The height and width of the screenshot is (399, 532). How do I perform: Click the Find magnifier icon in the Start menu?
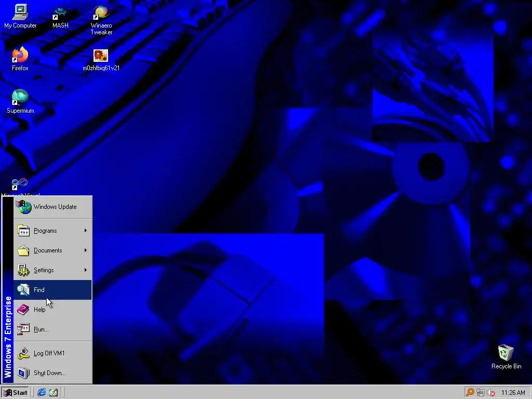click(x=23, y=290)
